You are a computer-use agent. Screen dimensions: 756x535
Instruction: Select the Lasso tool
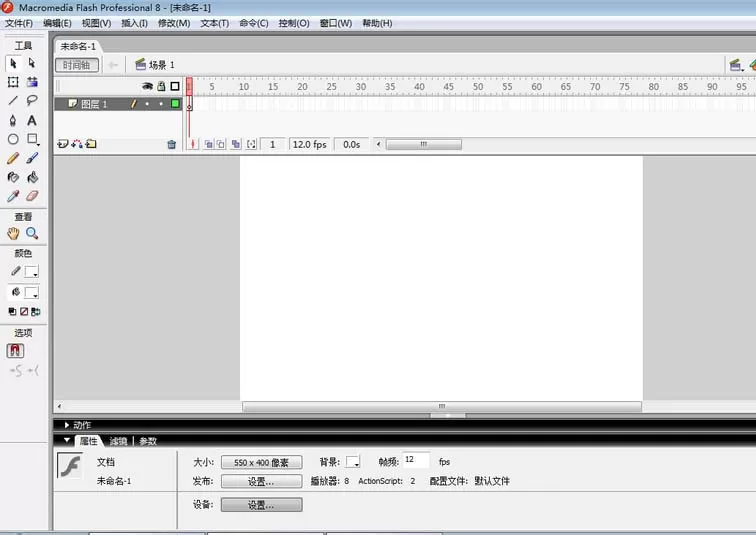click(x=32, y=101)
